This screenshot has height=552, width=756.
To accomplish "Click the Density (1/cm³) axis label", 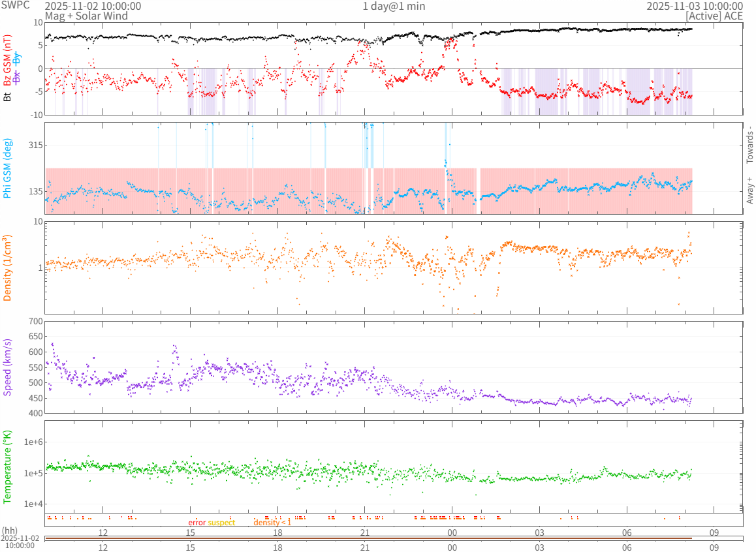I will pyautogui.click(x=8, y=268).
